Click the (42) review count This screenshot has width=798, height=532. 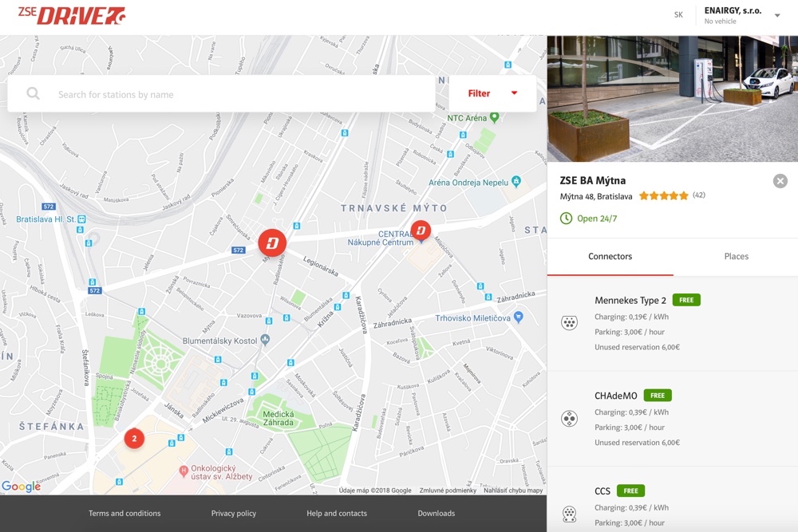coord(699,195)
